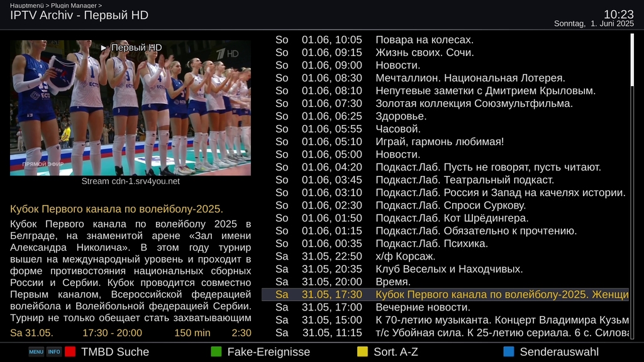This screenshot has width=644, height=362.
Task: Select the Жизнь своих. Сочи entry
Action: (445, 53)
